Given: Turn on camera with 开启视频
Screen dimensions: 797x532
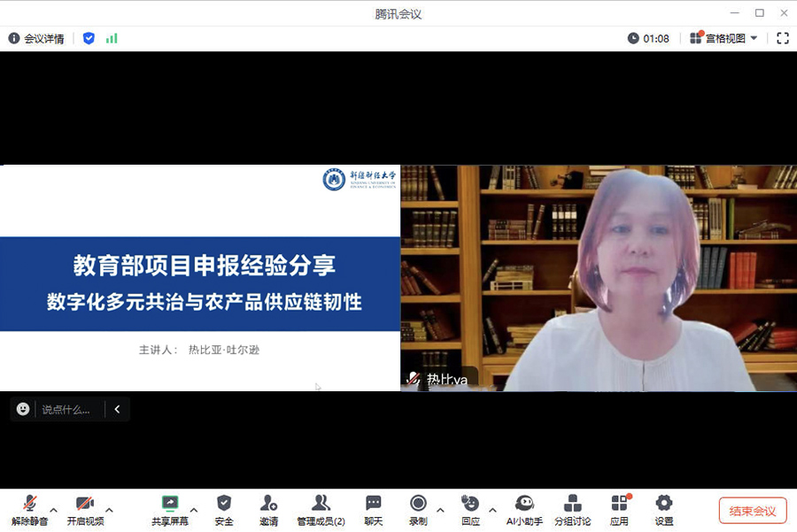Looking at the screenshot, I should coord(85,509).
